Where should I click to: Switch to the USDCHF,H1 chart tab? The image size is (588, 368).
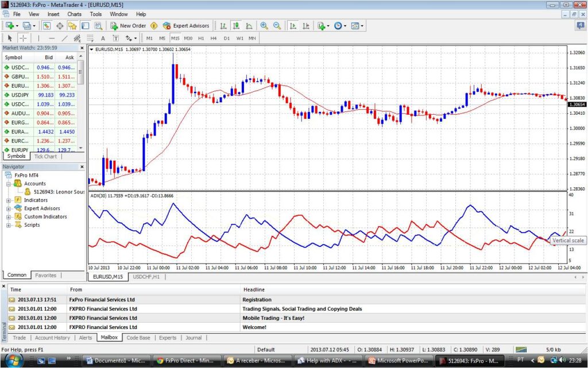[147, 277]
